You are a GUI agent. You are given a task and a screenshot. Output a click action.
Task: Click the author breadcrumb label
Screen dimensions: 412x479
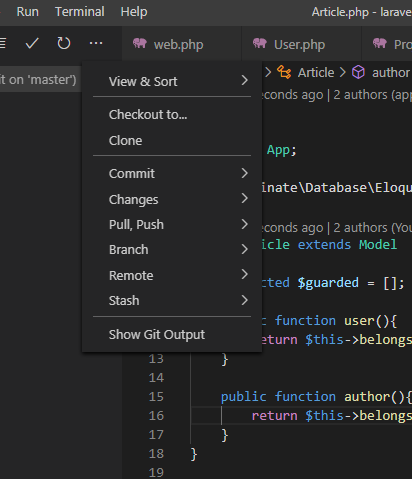click(391, 73)
